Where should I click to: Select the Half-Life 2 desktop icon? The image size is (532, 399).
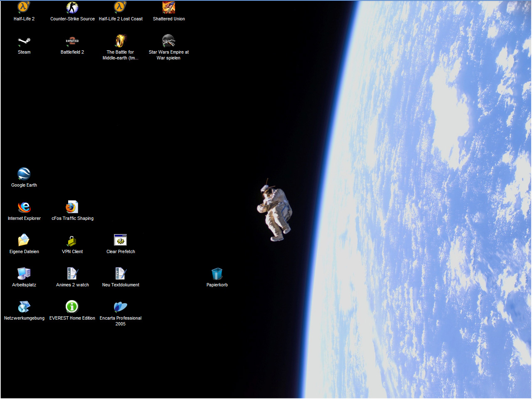point(24,7)
